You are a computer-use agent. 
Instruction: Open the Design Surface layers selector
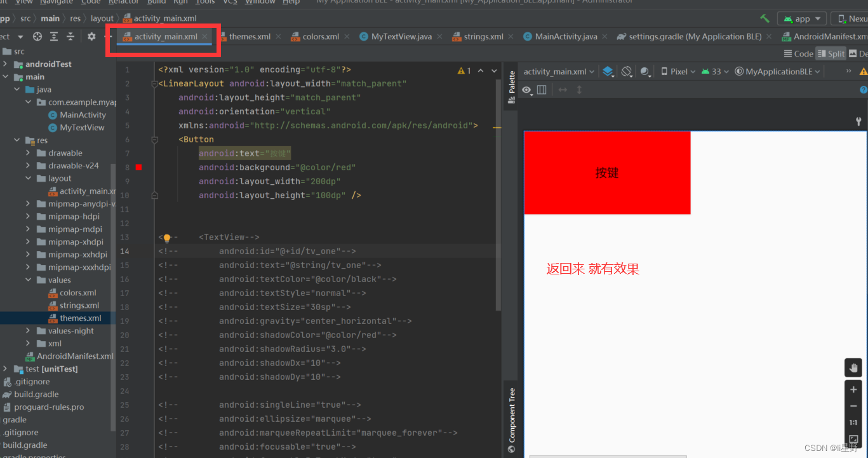(608, 72)
